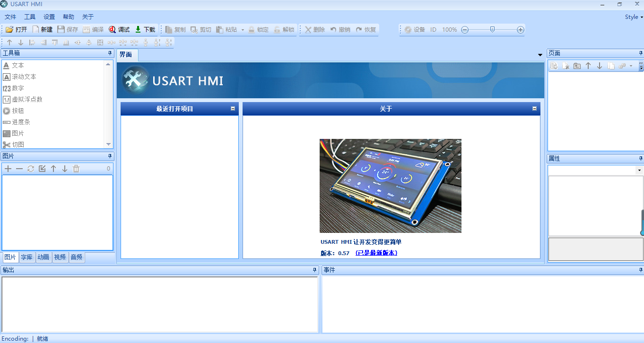Click the zoom slider thumb
Screen dimensions: 644x343
(492, 29)
